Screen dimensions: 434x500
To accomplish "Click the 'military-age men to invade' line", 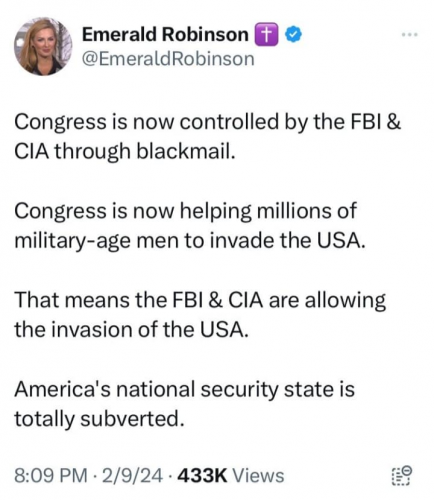I will (190, 241).
